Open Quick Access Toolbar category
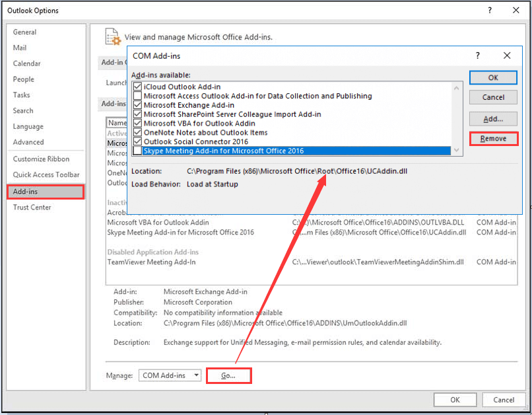The height and width of the screenshot is (415, 532). 46,174
